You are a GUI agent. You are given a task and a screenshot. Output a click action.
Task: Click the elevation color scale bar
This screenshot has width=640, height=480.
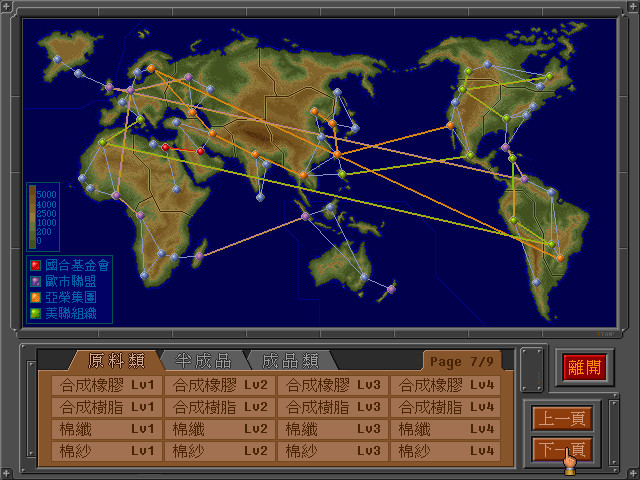(x=32, y=217)
